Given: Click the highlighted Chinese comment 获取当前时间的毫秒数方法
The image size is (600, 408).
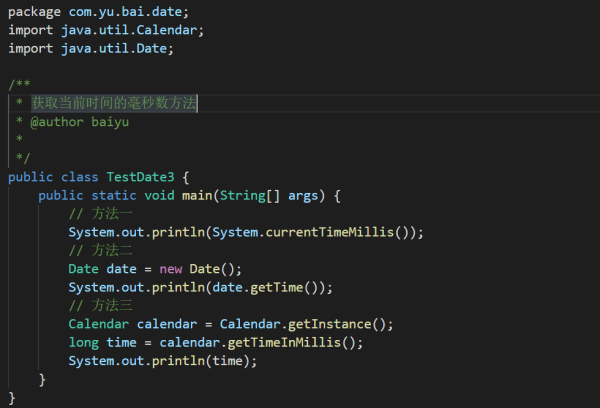Looking at the screenshot, I should tap(114, 103).
